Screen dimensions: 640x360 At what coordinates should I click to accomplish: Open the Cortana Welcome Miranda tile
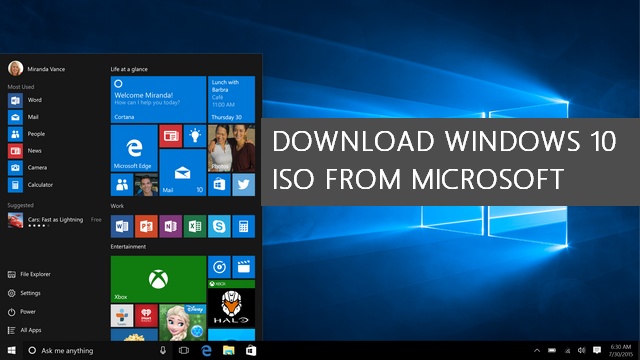coord(158,99)
